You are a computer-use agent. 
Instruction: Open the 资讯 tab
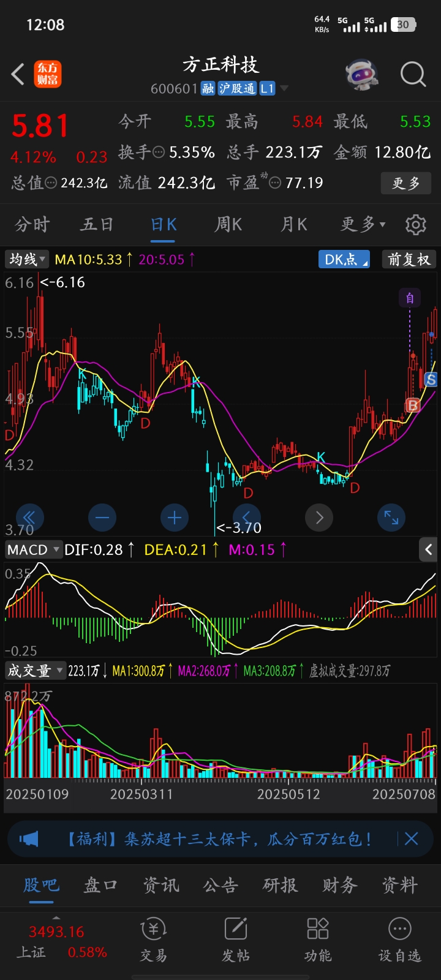(x=161, y=885)
